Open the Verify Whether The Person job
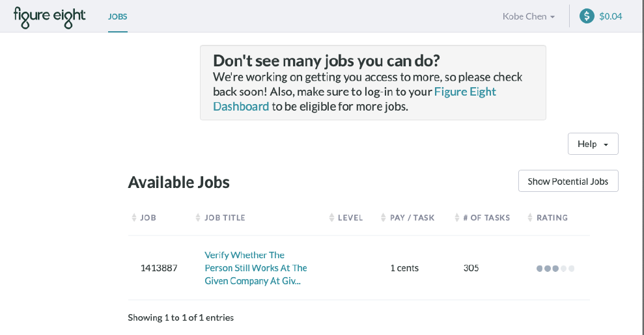Screen dimensions: 644x335 pyautogui.click(x=255, y=268)
